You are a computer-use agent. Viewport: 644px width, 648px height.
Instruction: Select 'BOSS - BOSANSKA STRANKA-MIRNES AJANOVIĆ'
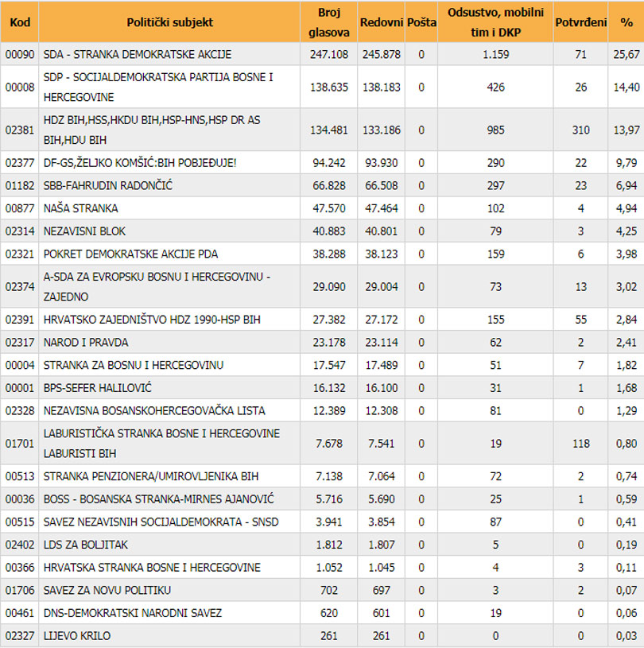pos(159,499)
